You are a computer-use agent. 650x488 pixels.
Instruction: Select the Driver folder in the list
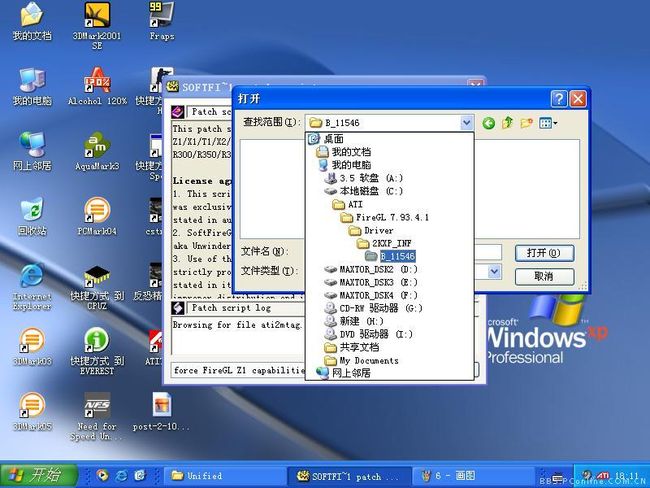pos(371,230)
